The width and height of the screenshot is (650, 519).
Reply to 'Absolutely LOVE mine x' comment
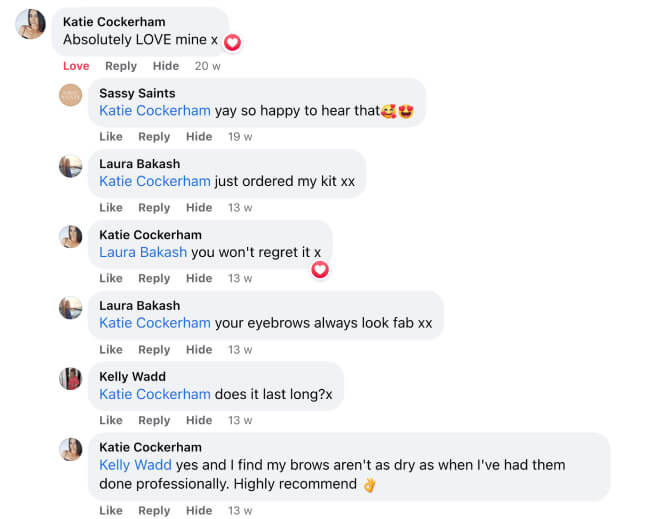[x=121, y=66]
